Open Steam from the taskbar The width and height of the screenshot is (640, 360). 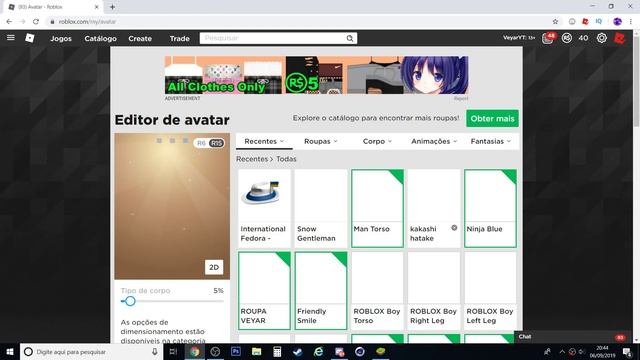pyautogui.click(x=298, y=351)
